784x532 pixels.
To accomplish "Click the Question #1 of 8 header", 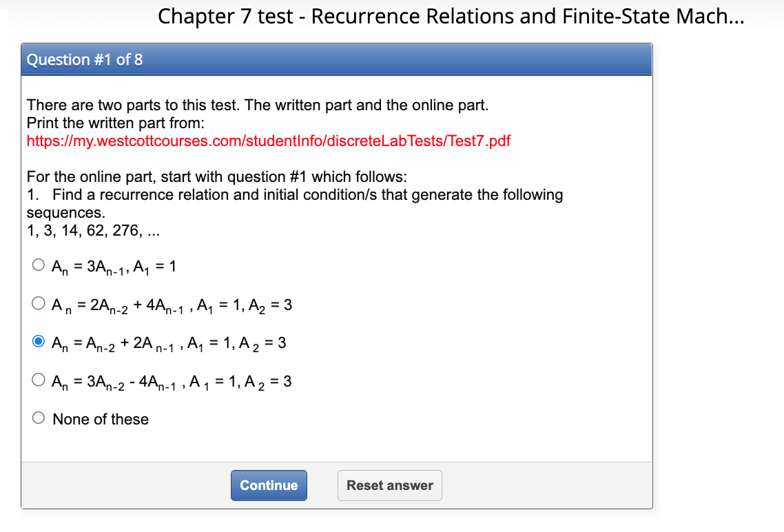I will click(x=83, y=59).
